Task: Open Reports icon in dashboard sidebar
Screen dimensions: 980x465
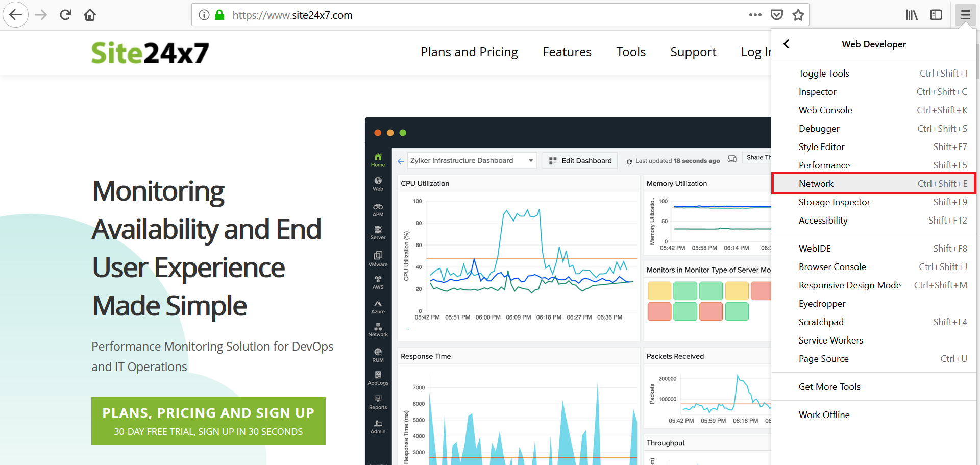Action: pos(378,402)
